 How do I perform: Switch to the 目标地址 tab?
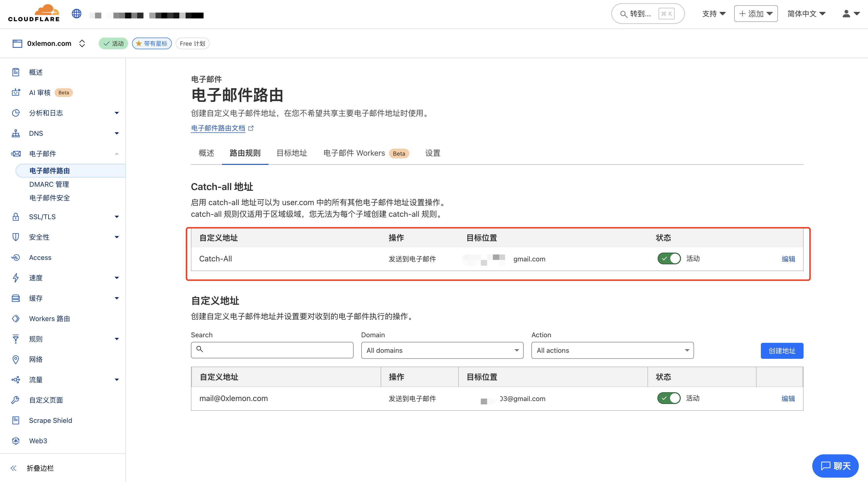tap(292, 153)
